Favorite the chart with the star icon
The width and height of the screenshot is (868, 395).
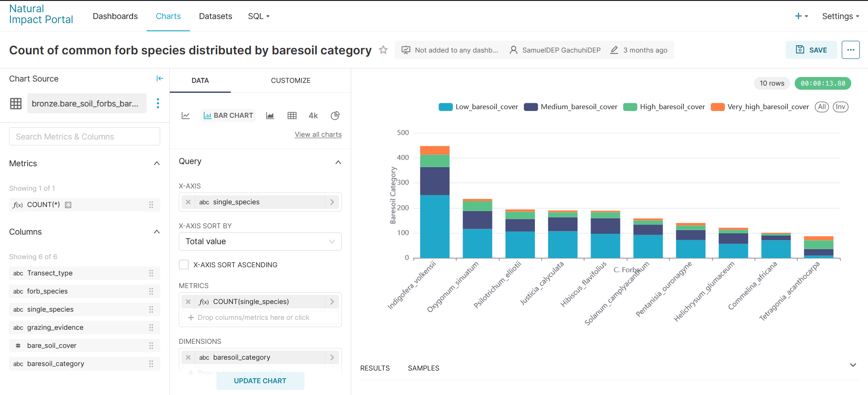[x=383, y=50]
